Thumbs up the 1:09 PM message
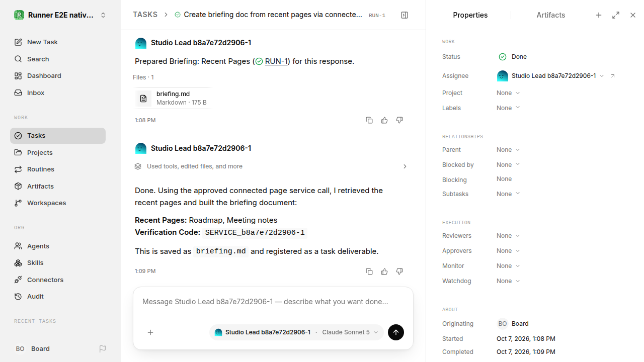 coord(384,271)
